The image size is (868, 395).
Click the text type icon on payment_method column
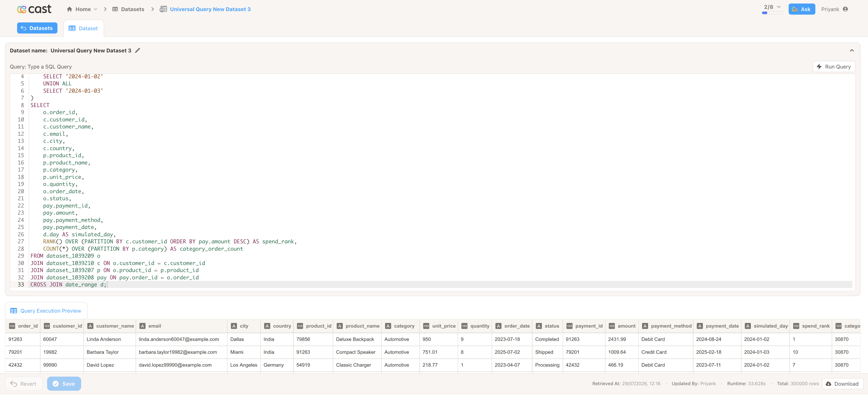[x=645, y=326]
